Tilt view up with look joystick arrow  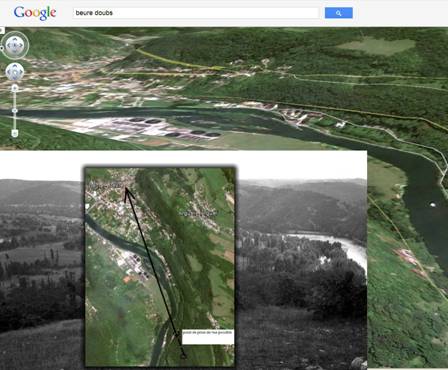(15, 39)
